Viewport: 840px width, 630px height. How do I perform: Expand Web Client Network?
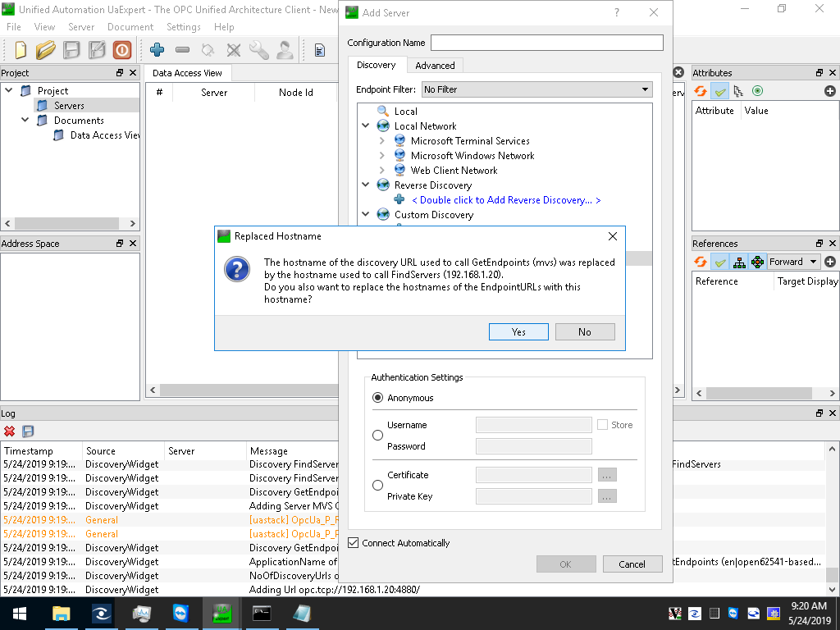(x=381, y=170)
